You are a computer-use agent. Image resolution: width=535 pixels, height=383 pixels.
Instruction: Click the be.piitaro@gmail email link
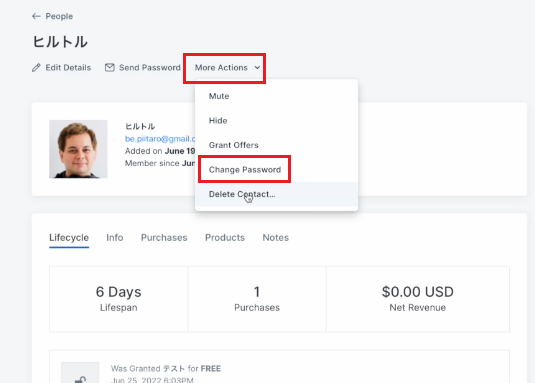coord(160,139)
